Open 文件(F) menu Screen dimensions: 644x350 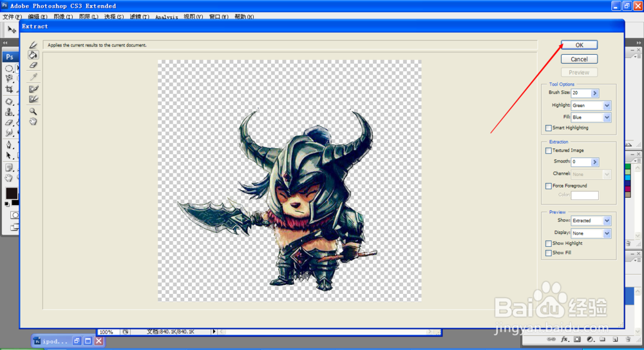click(x=12, y=17)
